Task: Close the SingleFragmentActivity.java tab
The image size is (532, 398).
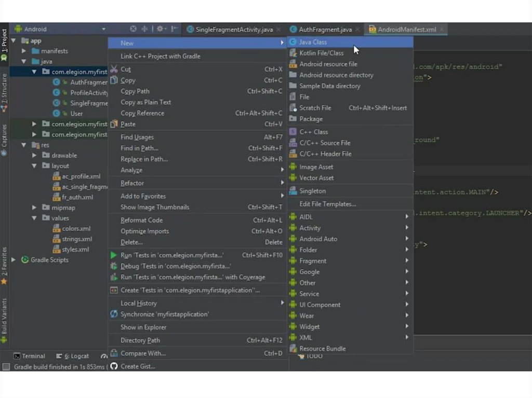Action: click(x=278, y=30)
